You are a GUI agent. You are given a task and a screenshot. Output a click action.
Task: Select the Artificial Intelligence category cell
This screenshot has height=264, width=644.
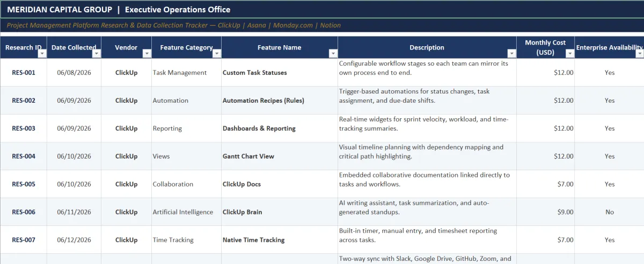pyautogui.click(x=187, y=212)
